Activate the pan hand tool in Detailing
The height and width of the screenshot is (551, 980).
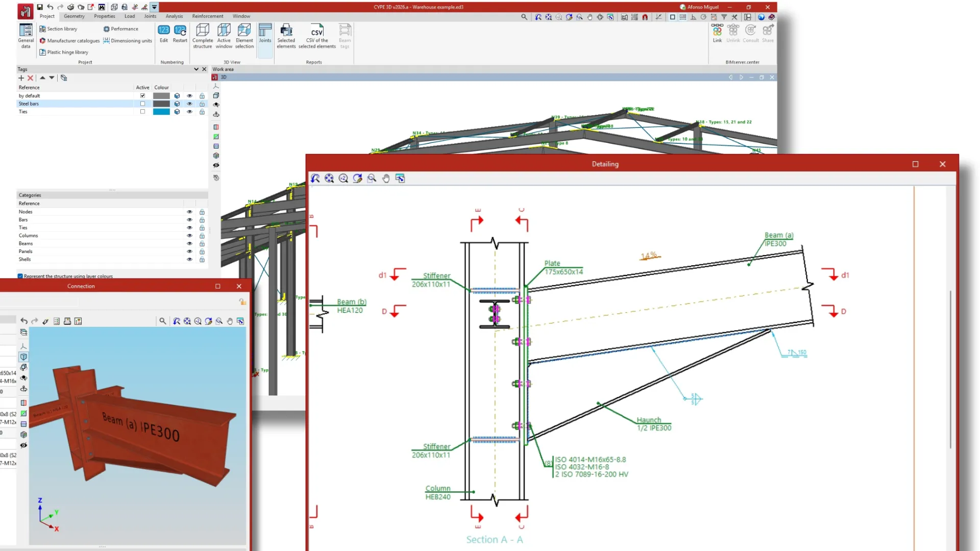coord(386,178)
